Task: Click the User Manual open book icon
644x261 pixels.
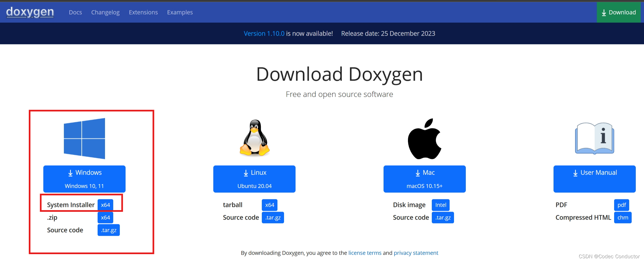Action: pyautogui.click(x=594, y=138)
